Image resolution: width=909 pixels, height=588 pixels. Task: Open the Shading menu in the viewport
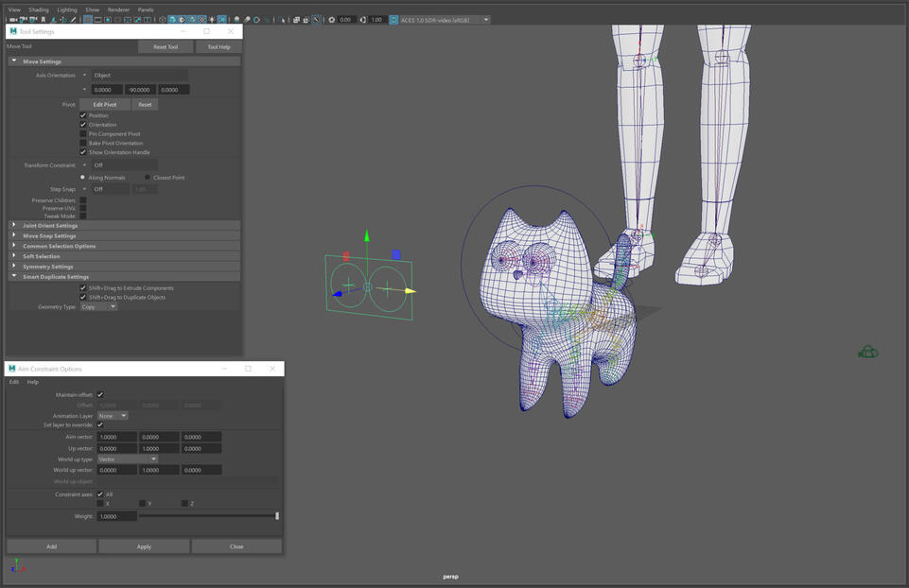[39, 9]
